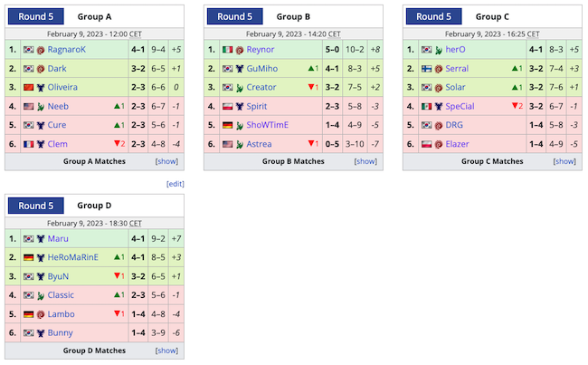Click the France flag next to Clem
This screenshot has width=588, height=365.
point(29,144)
